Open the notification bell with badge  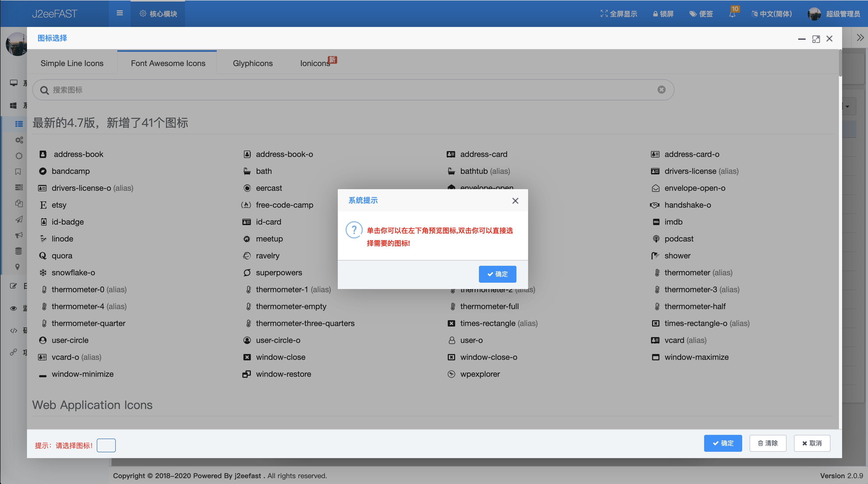point(732,14)
